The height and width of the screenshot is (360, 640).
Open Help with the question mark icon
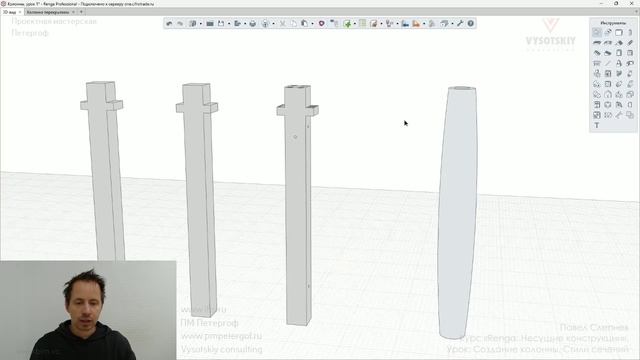point(471,24)
